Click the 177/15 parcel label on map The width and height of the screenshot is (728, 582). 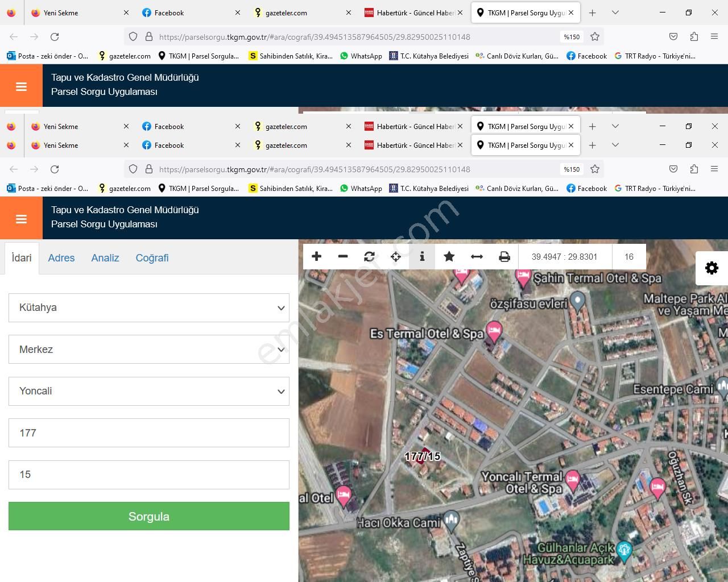pyautogui.click(x=422, y=456)
